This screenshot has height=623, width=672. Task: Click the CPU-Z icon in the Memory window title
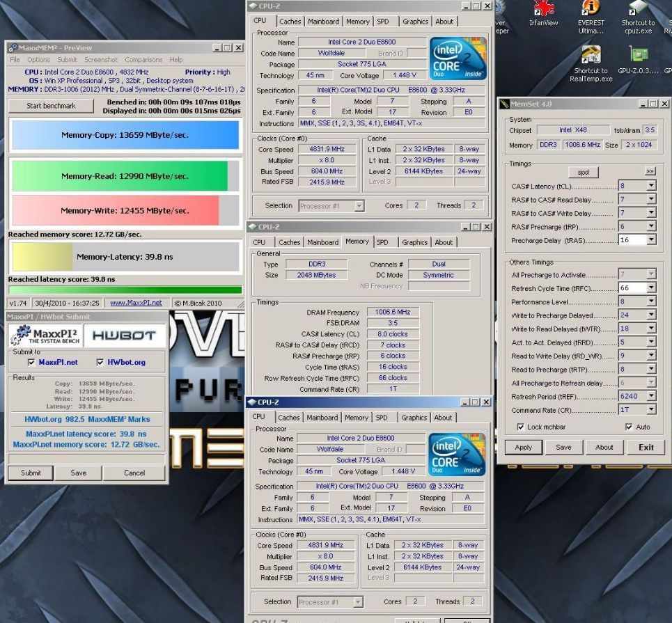(x=252, y=227)
